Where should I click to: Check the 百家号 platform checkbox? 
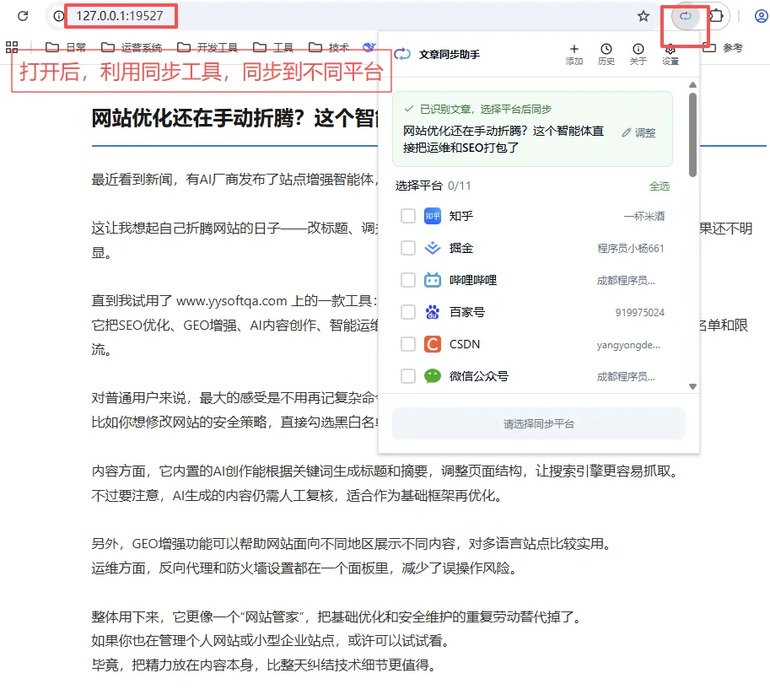(x=408, y=312)
